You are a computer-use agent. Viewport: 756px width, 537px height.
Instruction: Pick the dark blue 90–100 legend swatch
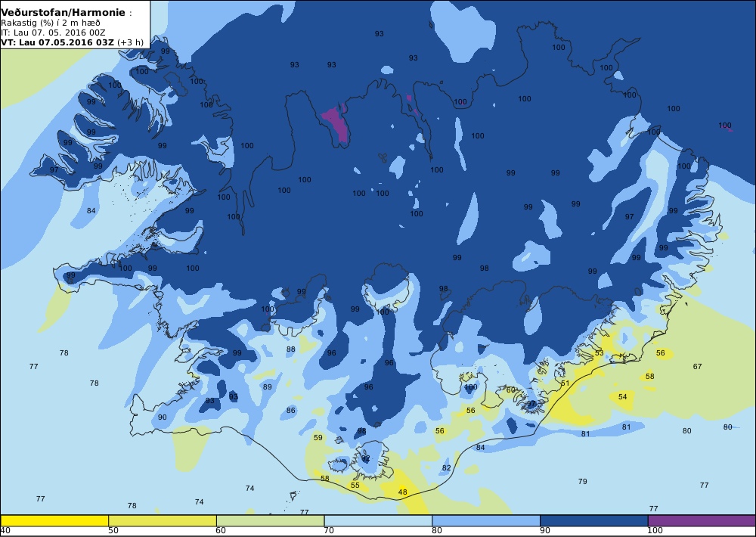point(594,520)
